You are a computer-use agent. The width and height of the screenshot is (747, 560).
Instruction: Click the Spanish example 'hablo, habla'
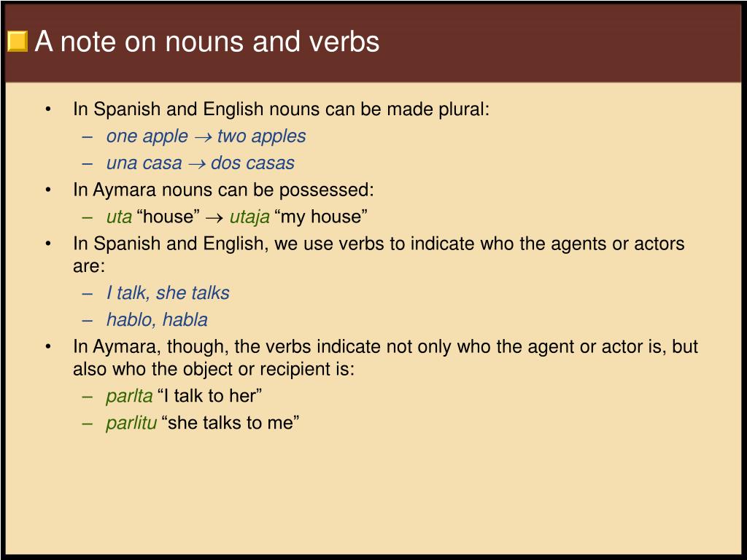[x=157, y=319]
